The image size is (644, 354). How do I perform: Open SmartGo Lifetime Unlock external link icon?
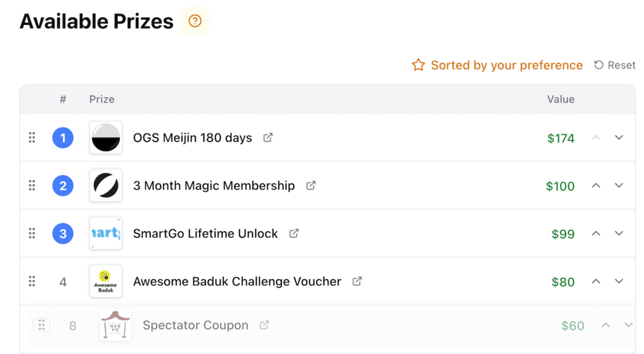point(294,234)
